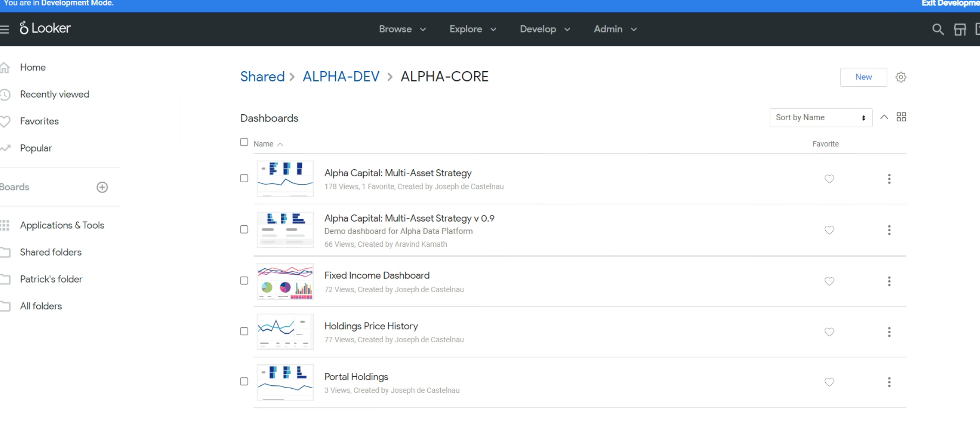Screen dimensions: 980x429
Task: Click the Favorite column header
Action: [825, 144]
